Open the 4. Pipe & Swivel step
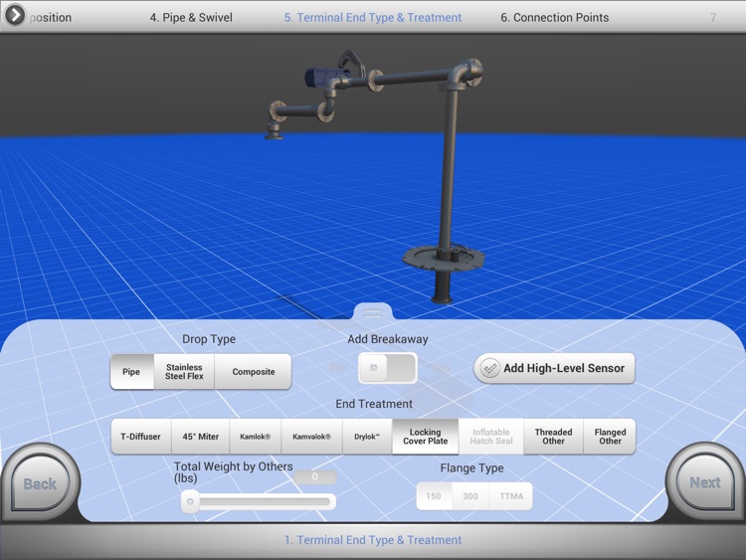This screenshot has width=746, height=560. pyautogui.click(x=193, y=18)
